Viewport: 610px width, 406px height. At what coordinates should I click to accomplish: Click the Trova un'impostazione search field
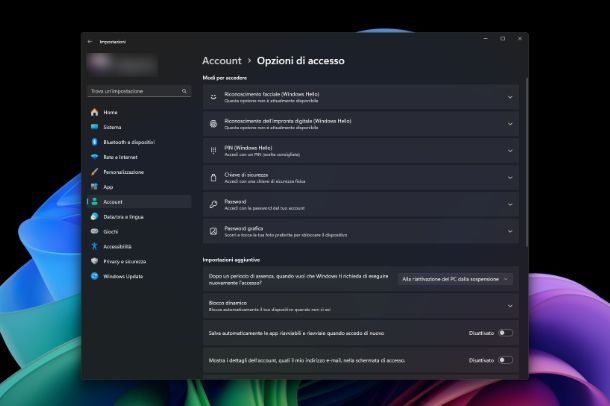click(139, 91)
